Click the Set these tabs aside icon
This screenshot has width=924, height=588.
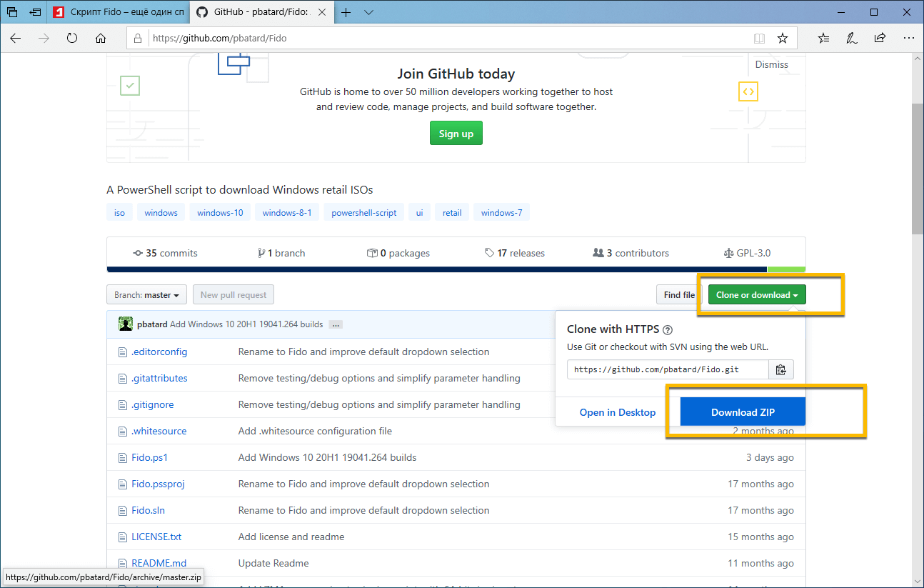(x=35, y=12)
